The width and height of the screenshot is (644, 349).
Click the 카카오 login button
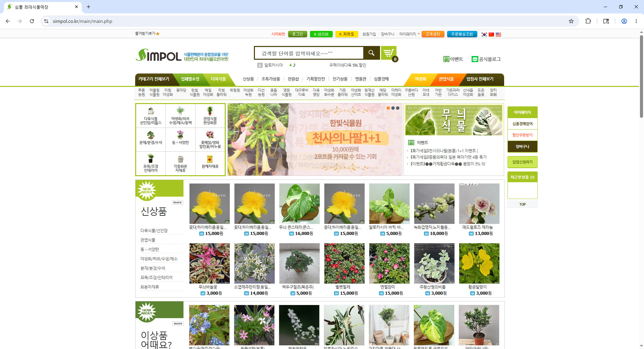(x=347, y=34)
